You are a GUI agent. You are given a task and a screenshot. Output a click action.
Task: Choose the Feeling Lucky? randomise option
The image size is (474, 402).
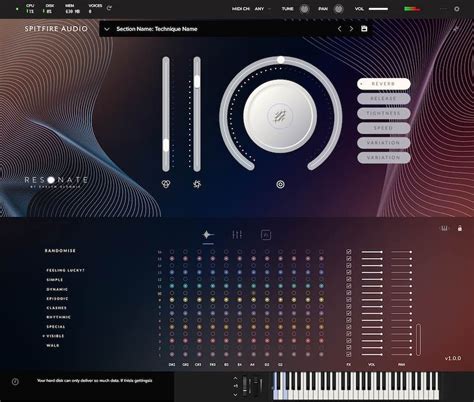point(65,270)
